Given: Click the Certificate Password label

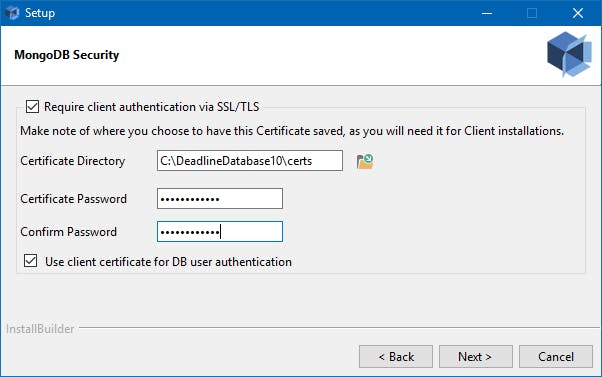Looking at the screenshot, I should [73, 199].
